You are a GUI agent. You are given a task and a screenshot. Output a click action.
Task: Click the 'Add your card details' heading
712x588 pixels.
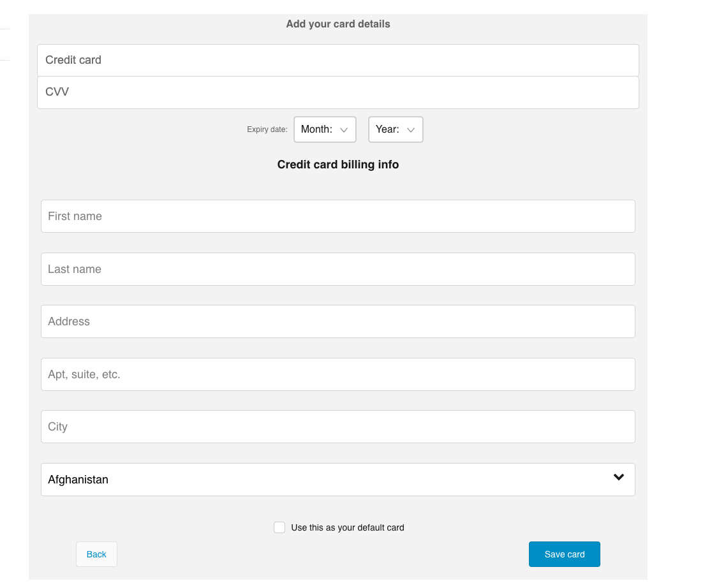point(337,24)
